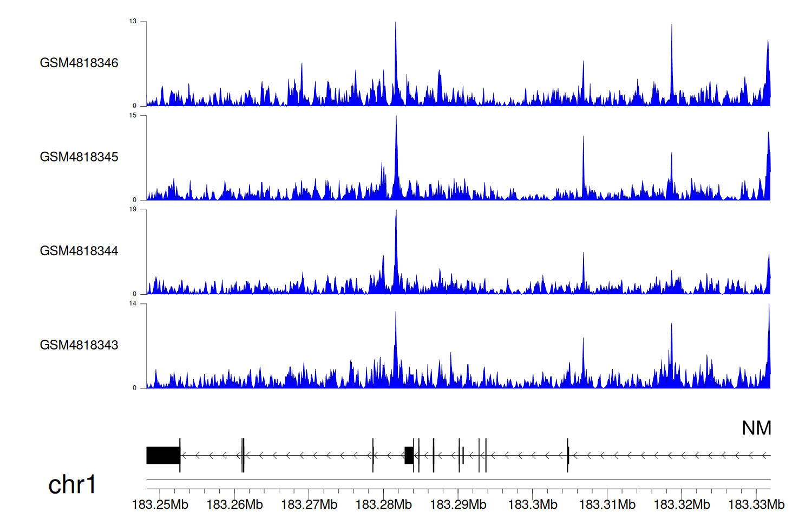Click the NM gene annotation label
The width and height of the screenshot is (812, 531).
pos(756,428)
